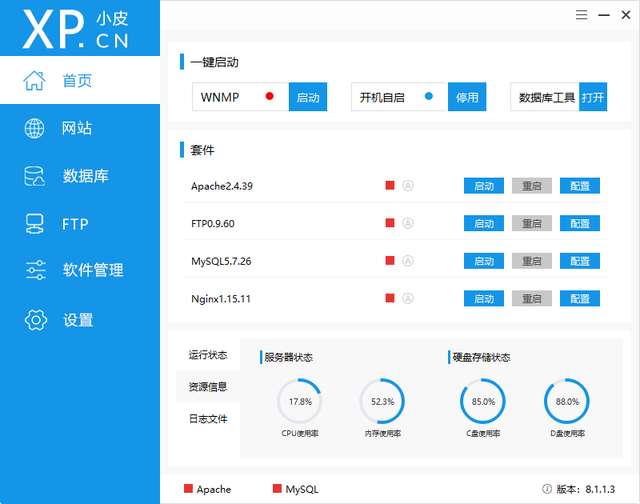Click the FTP server icon
This screenshot has width=640, height=504.
(34, 224)
